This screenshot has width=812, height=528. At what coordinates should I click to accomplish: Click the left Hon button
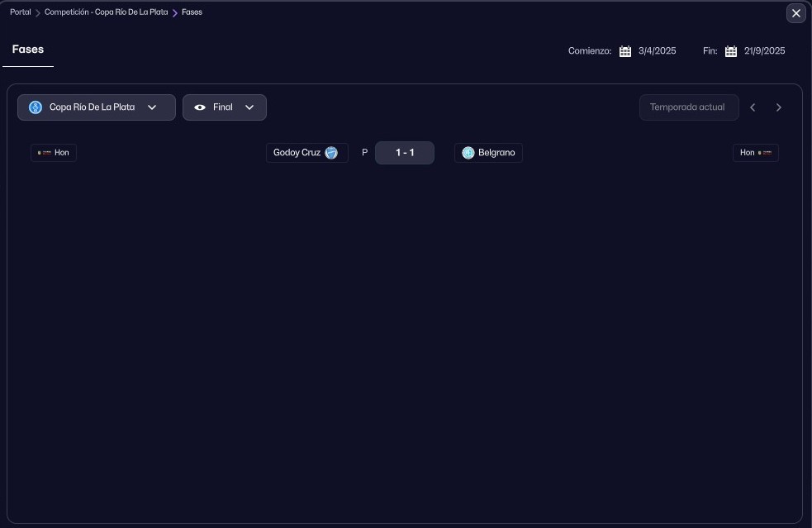point(54,153)
